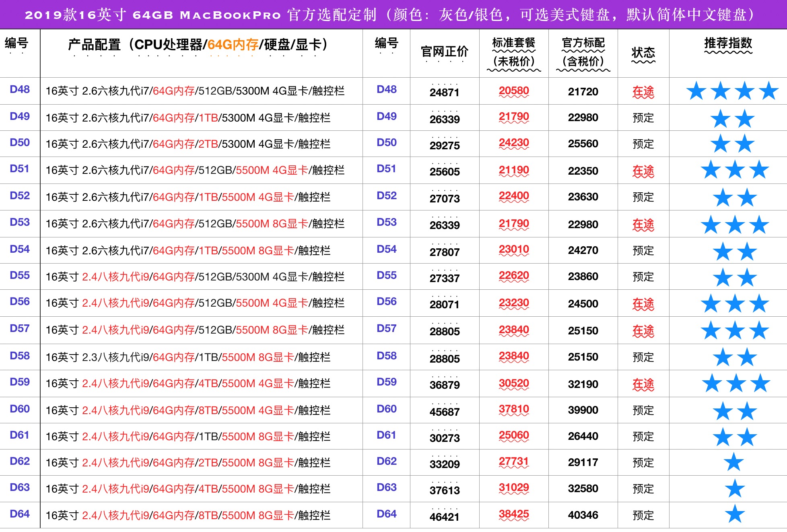Click the two-star rating in row D60

[735, 411]
